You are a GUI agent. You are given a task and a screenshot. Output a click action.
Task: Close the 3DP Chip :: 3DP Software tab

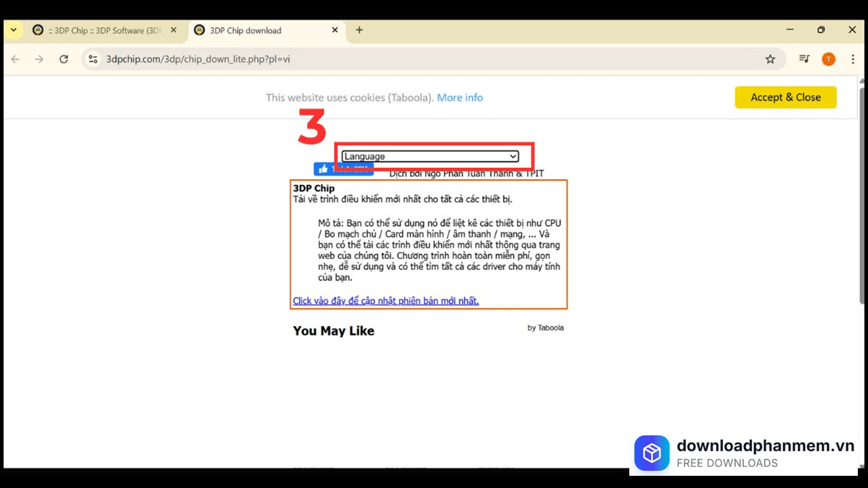(x=174, y=30)
